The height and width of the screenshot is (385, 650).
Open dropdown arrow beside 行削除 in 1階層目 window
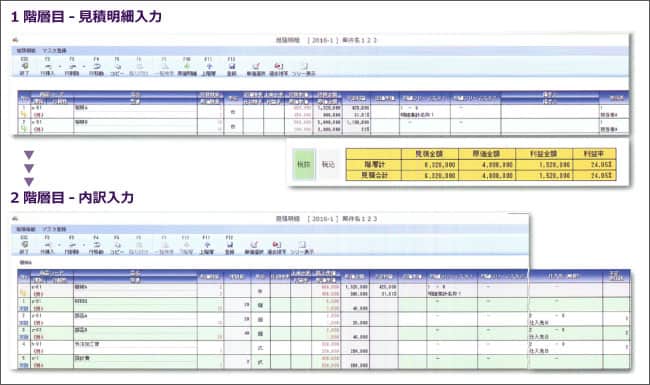(x=84, y=67)
